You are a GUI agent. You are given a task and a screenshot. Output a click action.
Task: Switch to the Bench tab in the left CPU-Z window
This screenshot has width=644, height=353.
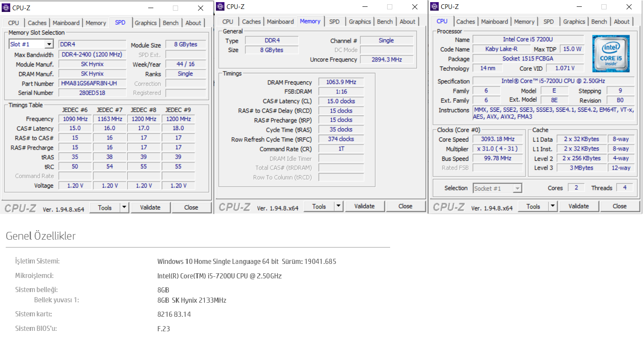(171, 23)
